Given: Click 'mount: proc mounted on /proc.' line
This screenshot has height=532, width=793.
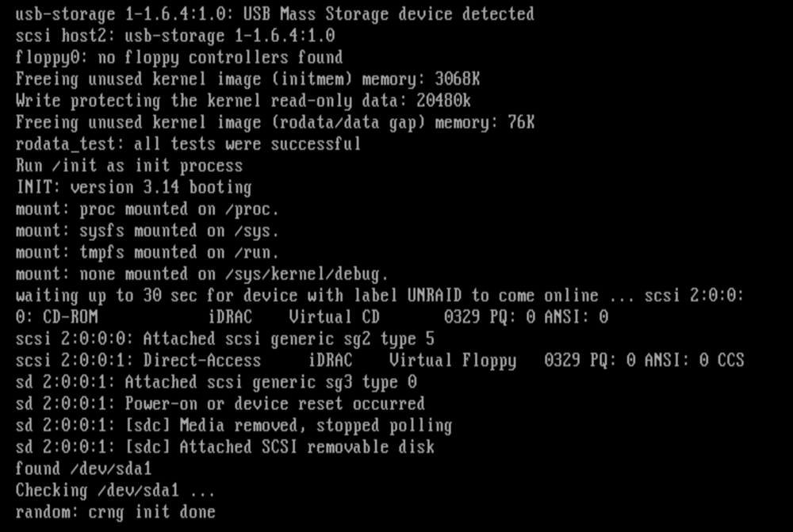Looking at the screenshot, I should point(147,210).
